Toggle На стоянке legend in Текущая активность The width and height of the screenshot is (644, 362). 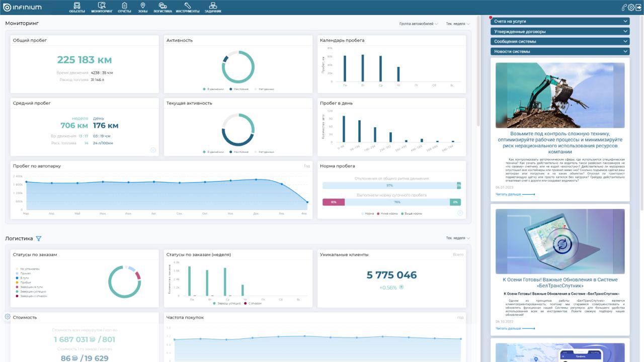(239, 152)
